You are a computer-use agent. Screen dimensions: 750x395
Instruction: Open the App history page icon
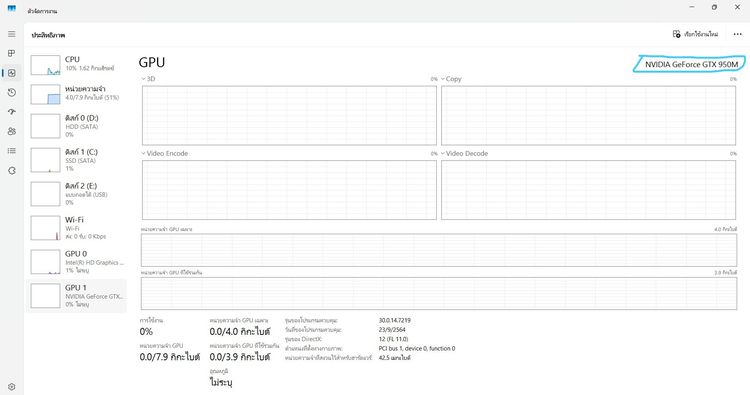[x=11, y=92]
